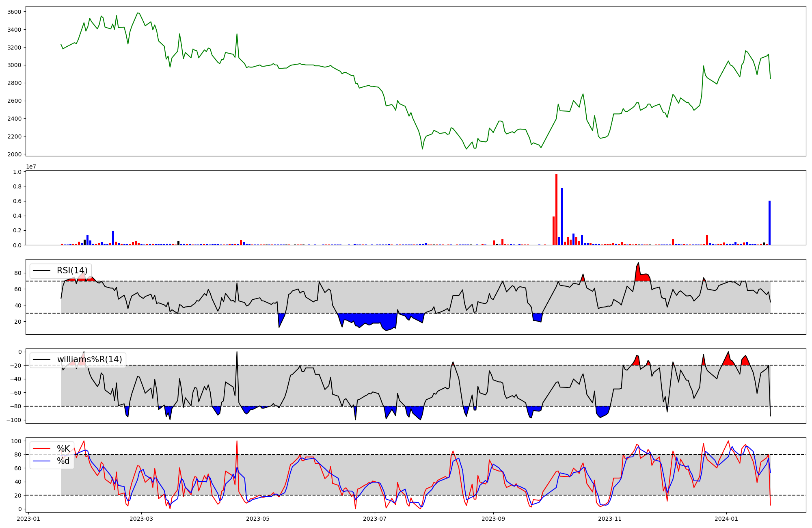The height and width of the screenshot is (528, 812).
Task: Click the 100 tick on stochastic axis
Action: point(17,441)
